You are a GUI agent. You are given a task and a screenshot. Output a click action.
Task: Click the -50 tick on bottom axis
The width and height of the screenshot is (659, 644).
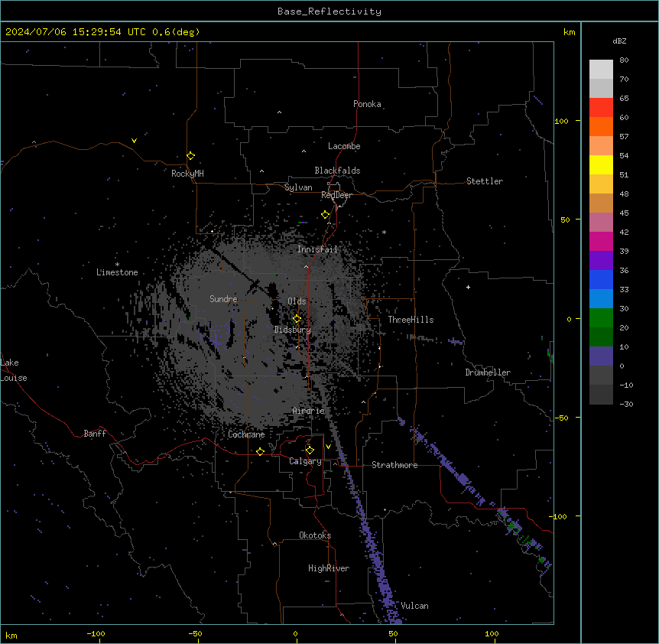click(195, 633)
